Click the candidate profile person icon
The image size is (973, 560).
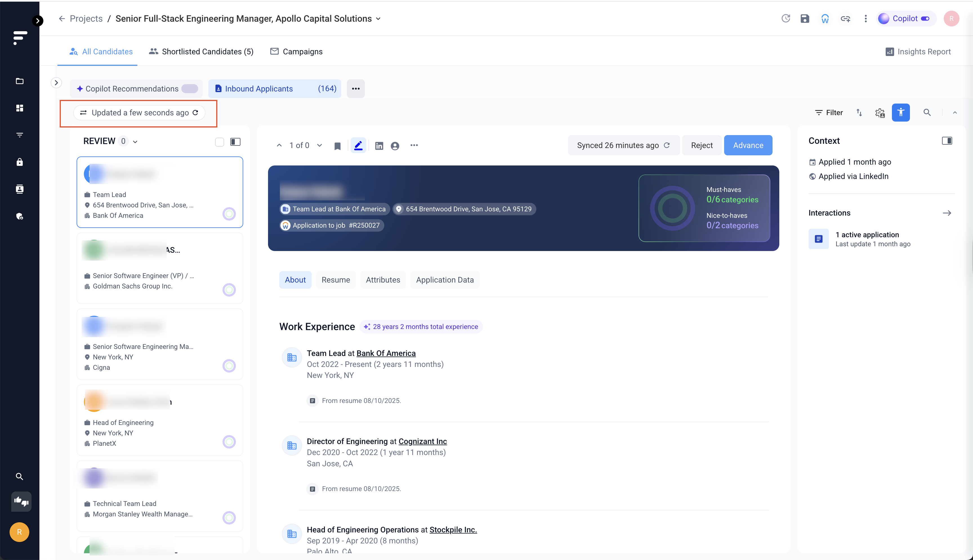[x=395, y=146]
